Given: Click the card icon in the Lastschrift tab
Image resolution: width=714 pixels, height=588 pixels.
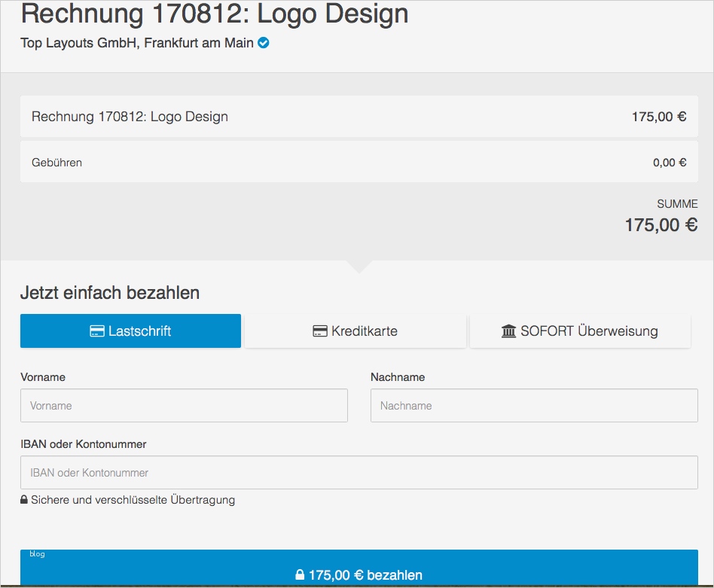Looking at the screenshot, I should tap(98, 331).
